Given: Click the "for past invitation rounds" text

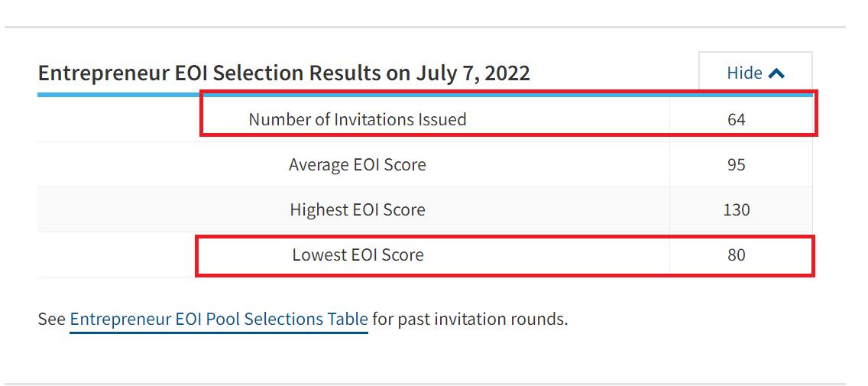Looking at the screenshot, I should coord(470,319).
